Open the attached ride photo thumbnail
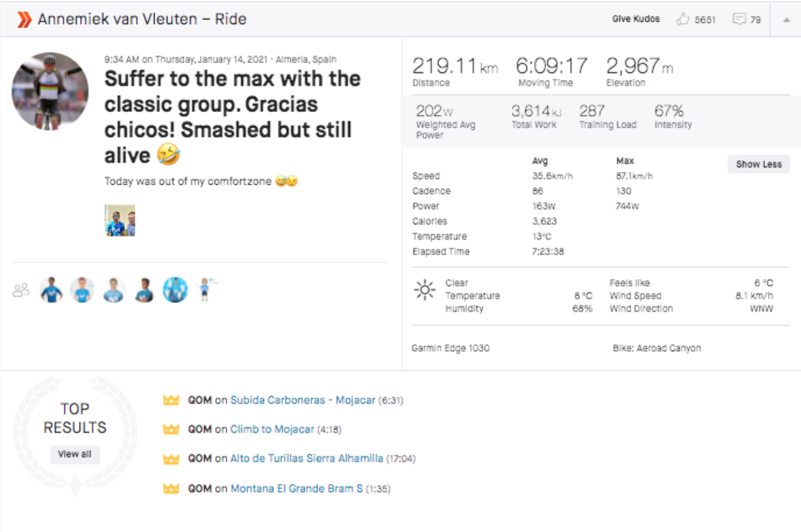This screenshot has width=801, height=532. 120,221
